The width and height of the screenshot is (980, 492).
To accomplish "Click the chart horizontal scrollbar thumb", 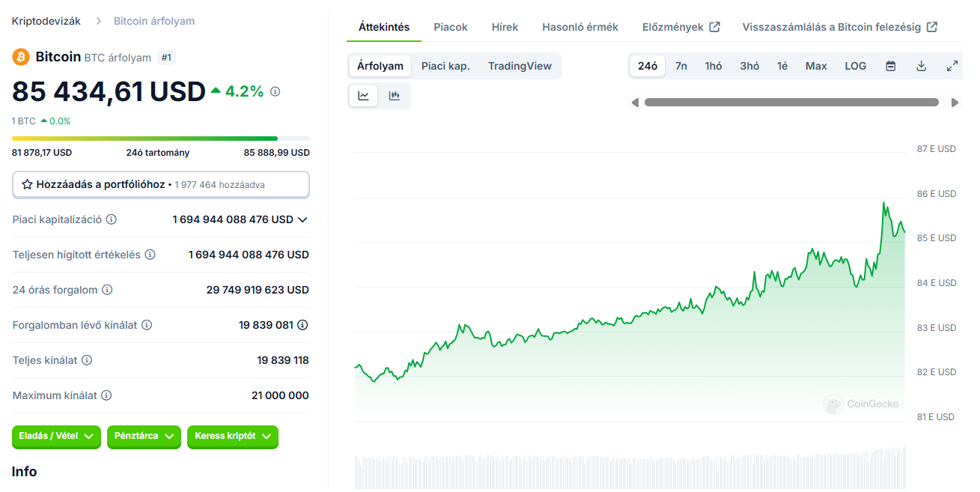I will [x=791, y=103].
